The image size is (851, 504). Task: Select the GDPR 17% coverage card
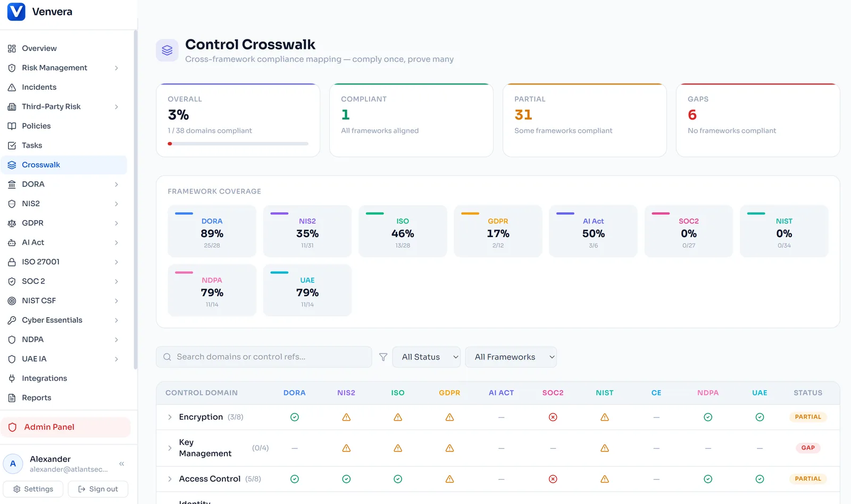498,231
